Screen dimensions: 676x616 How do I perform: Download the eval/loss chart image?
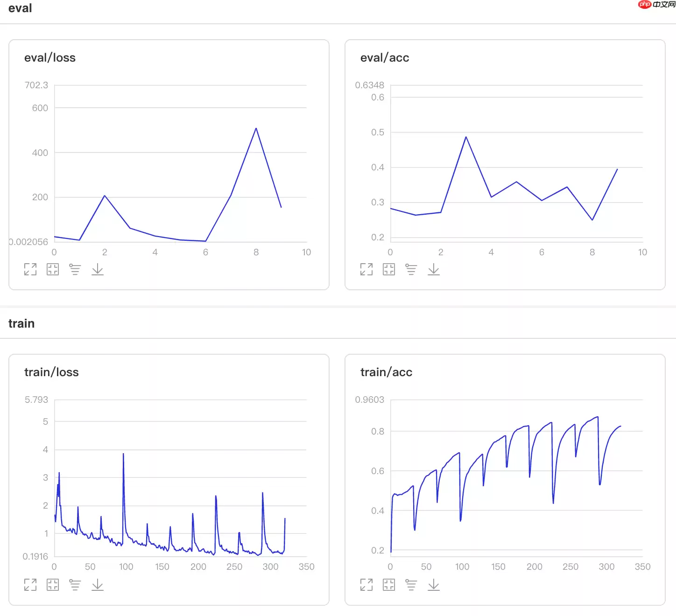tap(98, 269)
